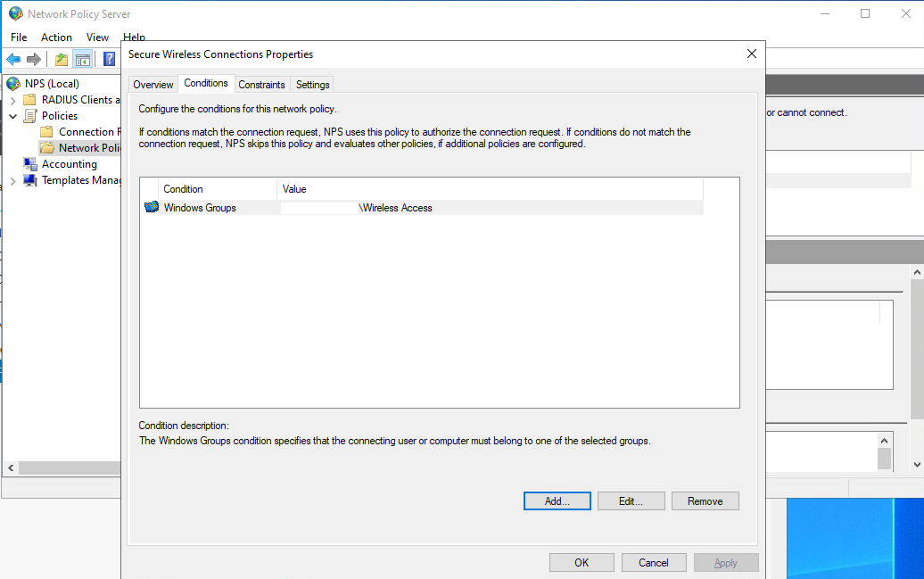This screenshot has width=924, height=579.
Task: Select the Accounting item icon in sidebar
Action: (x=29, y=163)
